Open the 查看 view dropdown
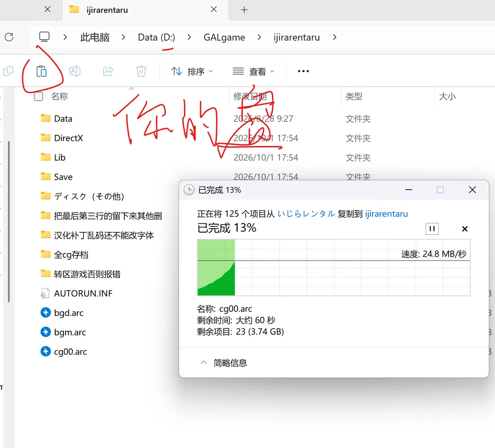This screenshot has width=495, height=448. click(253, 71)
